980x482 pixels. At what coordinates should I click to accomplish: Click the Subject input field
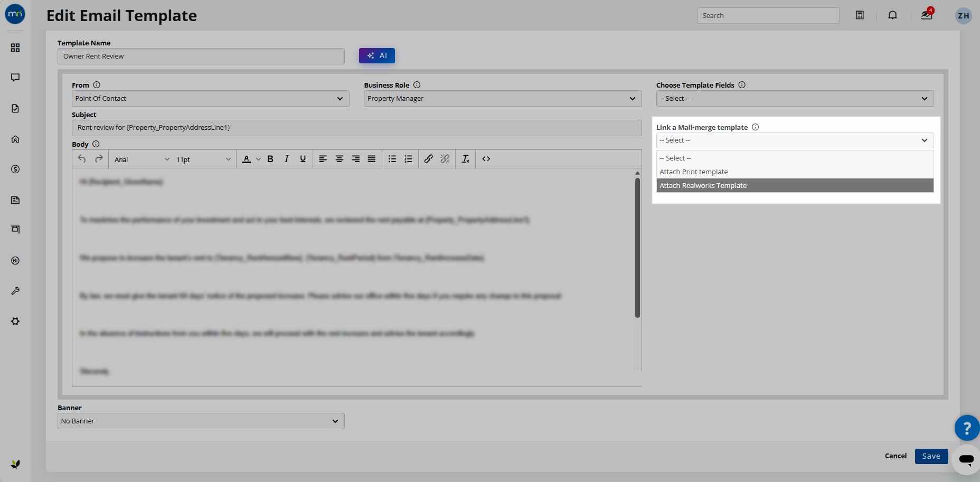pos(356,128)
